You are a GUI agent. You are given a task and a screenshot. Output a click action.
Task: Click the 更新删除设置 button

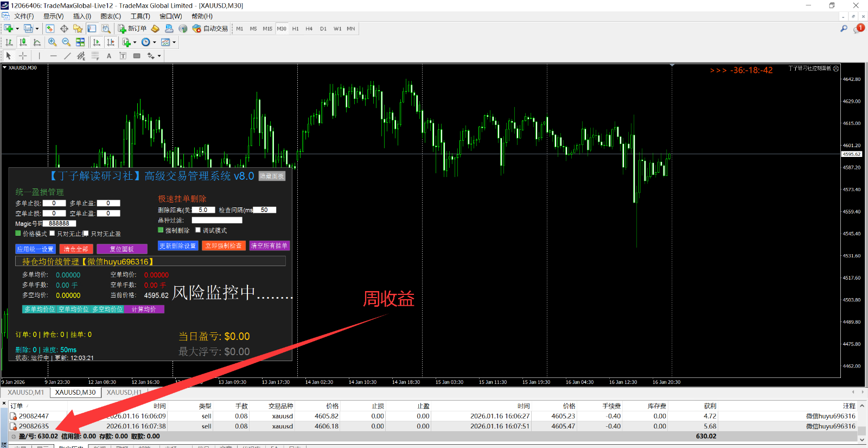pos(178,245)
